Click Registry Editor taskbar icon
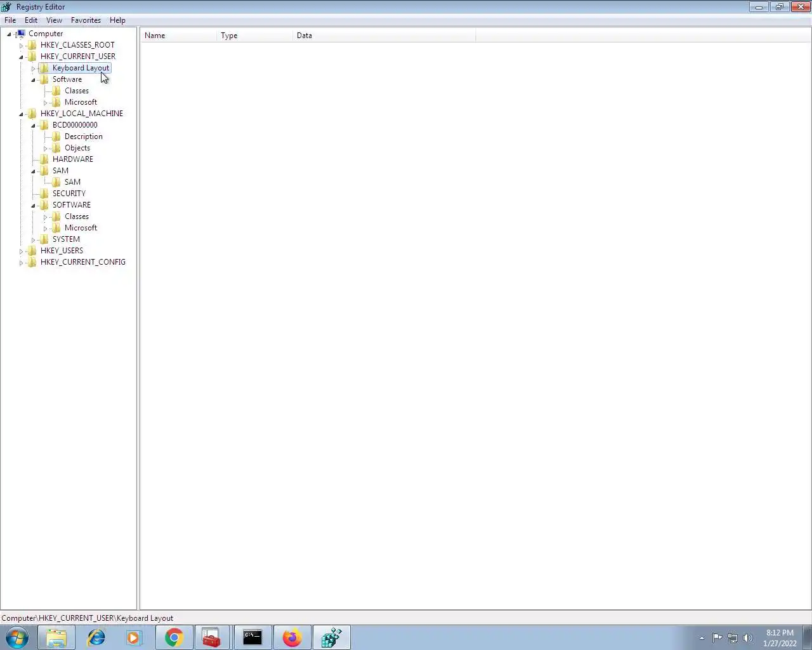The width and height of the screenshot is (812, 650). point(331,637)
